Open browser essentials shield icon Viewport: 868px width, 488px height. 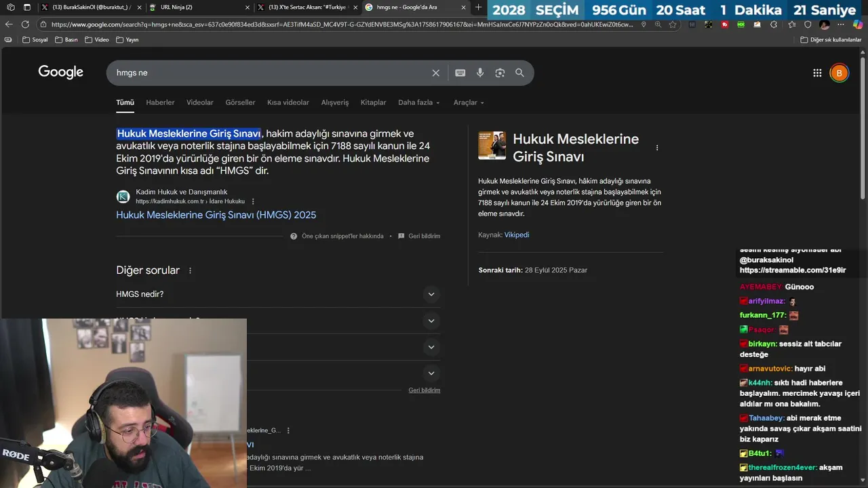(808, 24)
